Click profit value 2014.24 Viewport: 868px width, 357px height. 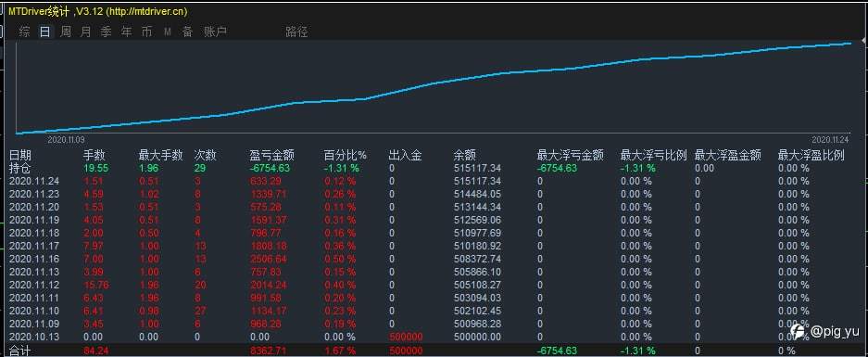click(x=269, y=285)
